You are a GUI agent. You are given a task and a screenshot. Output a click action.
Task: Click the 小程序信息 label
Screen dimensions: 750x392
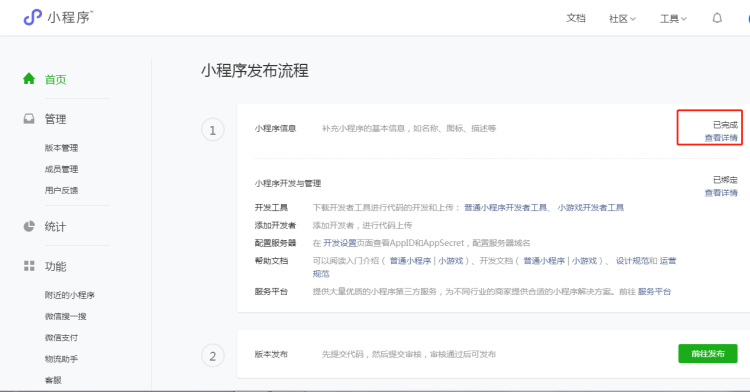click(275, 128)
